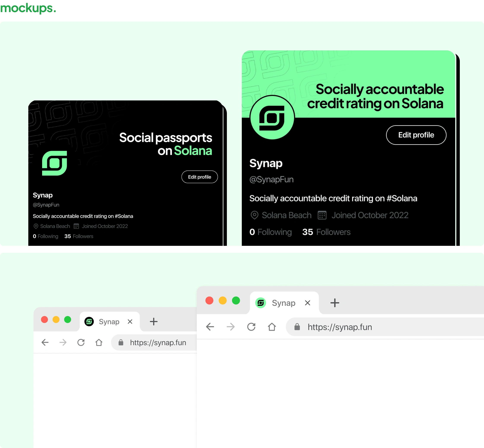Click the yellow minimize dot on the left browser
The image size is (484, 448).
(x=56, y=320)
